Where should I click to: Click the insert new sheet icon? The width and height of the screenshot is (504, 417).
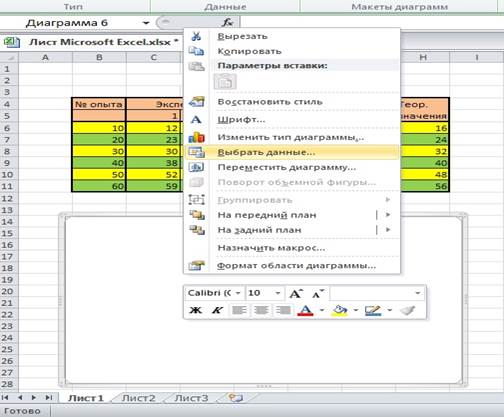235,397
